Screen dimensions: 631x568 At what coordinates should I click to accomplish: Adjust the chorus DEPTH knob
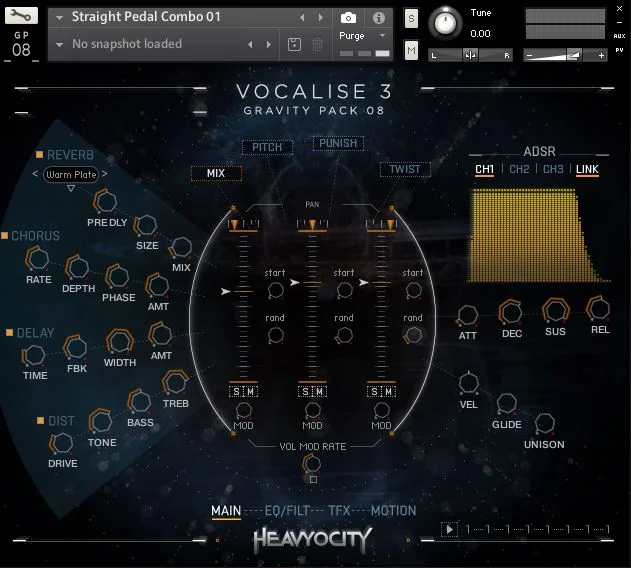click(77, 268)
